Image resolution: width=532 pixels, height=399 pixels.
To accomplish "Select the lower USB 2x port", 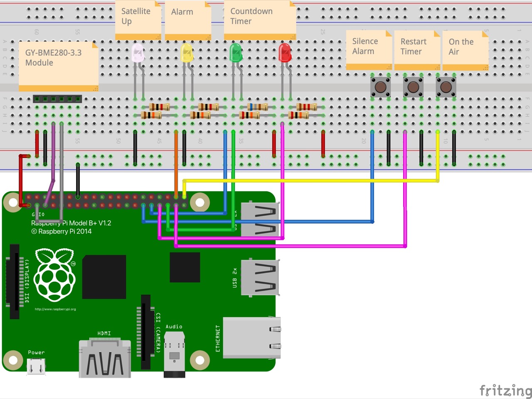I will click(259, 278).
